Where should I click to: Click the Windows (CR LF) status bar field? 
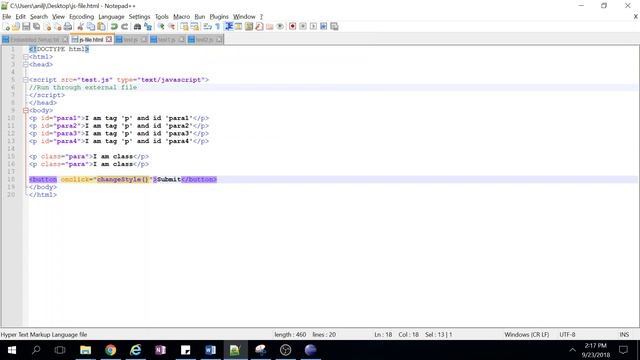coord(527,335)
